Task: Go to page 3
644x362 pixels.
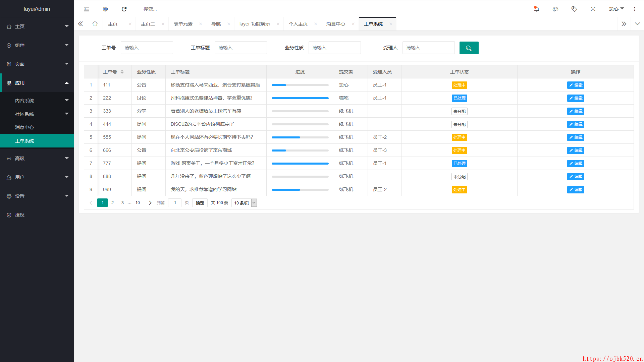Action: pos(122,203)
